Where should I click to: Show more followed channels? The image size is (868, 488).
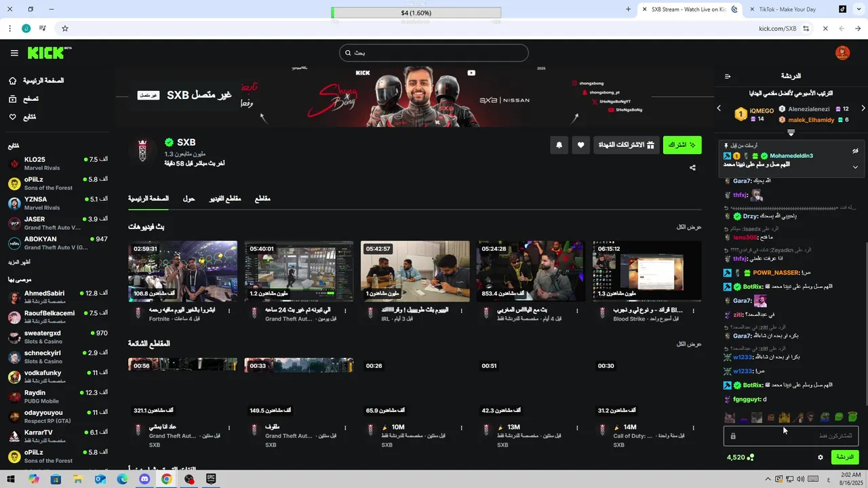click(19, 262)
